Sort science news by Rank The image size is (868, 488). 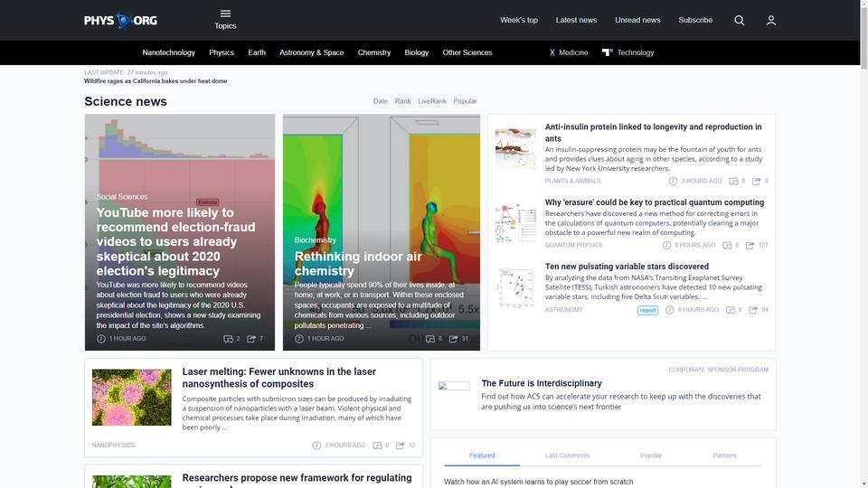click(x=403, y=101)
